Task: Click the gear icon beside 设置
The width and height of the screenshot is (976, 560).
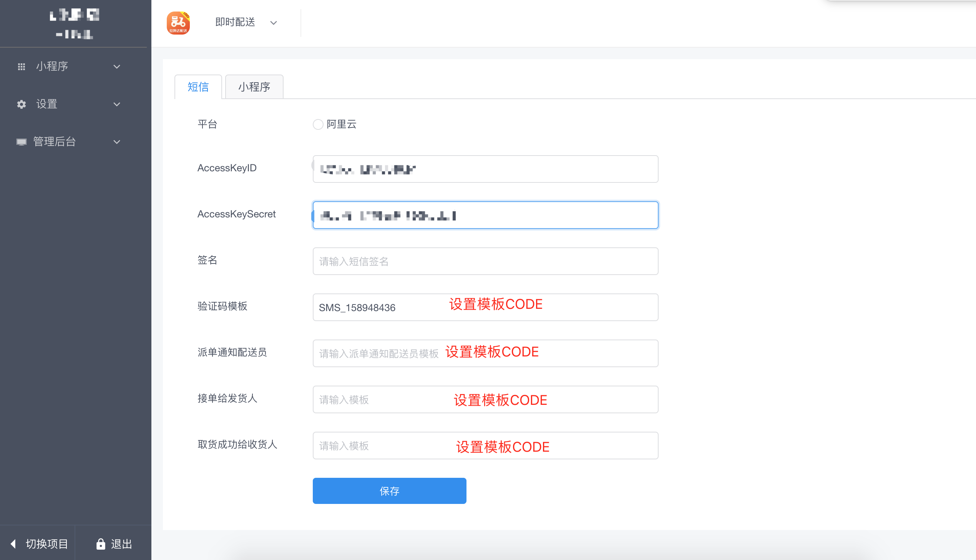Action: tap(22, 104)
